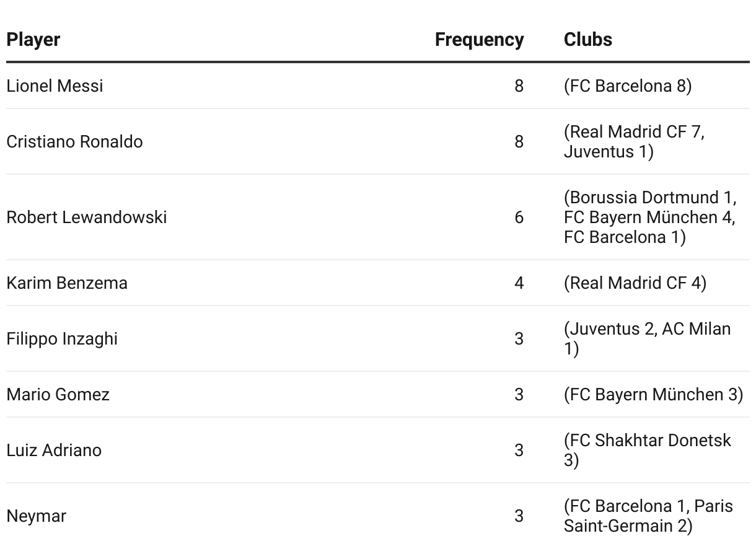The image size is (756, 554).
Task: Click Karim Benzema's frequency value 4
Action: (x=519, y=283)
